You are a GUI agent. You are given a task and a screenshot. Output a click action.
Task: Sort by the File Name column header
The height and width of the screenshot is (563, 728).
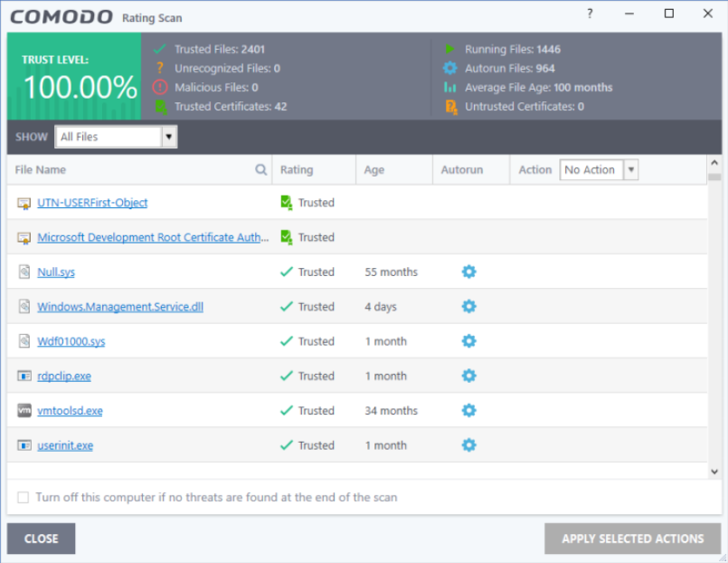click(x=41, y=169)
